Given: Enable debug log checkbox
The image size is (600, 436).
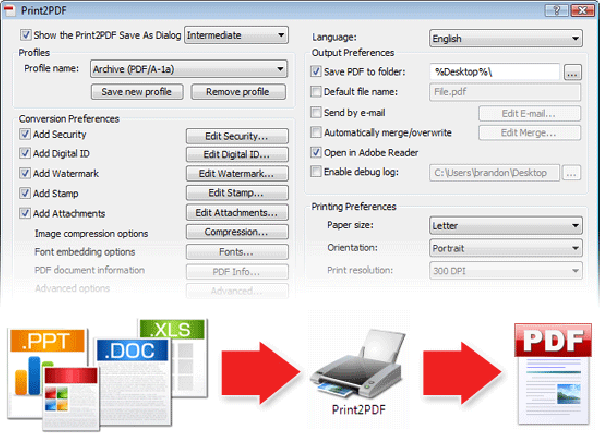Looking at the screenshot, I should tap(316, 171).
